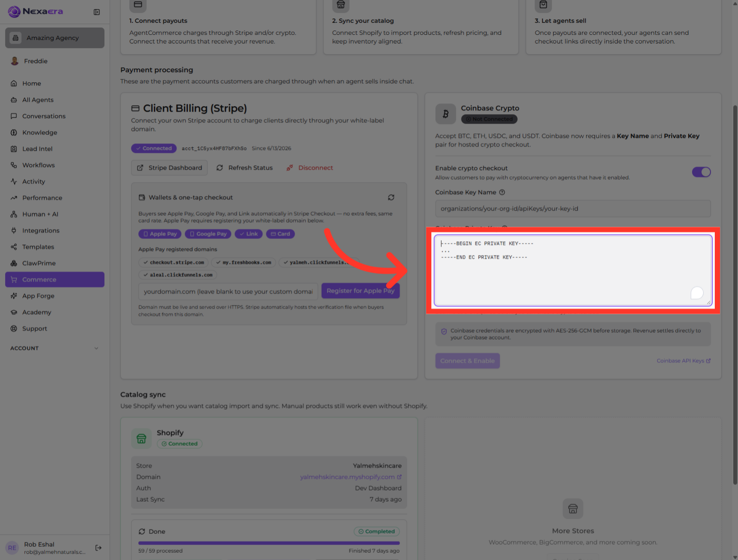This screenshot has width=738, height=560.
Task: Open Human + AI section
Action: point(55,214)
